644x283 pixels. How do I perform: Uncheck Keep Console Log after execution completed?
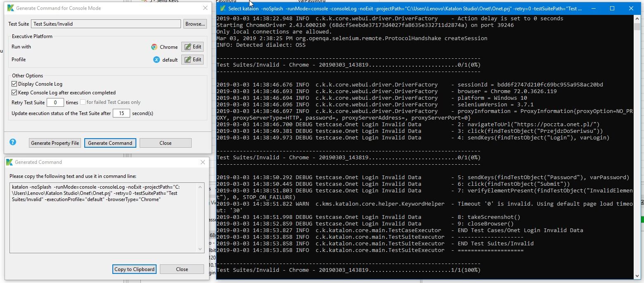click(x=14, y=93)
